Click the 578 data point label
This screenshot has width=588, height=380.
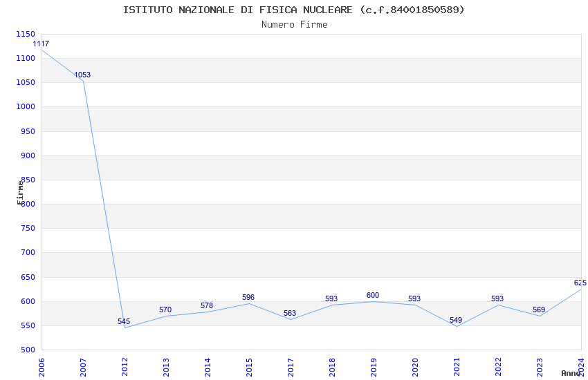point(207,305)
